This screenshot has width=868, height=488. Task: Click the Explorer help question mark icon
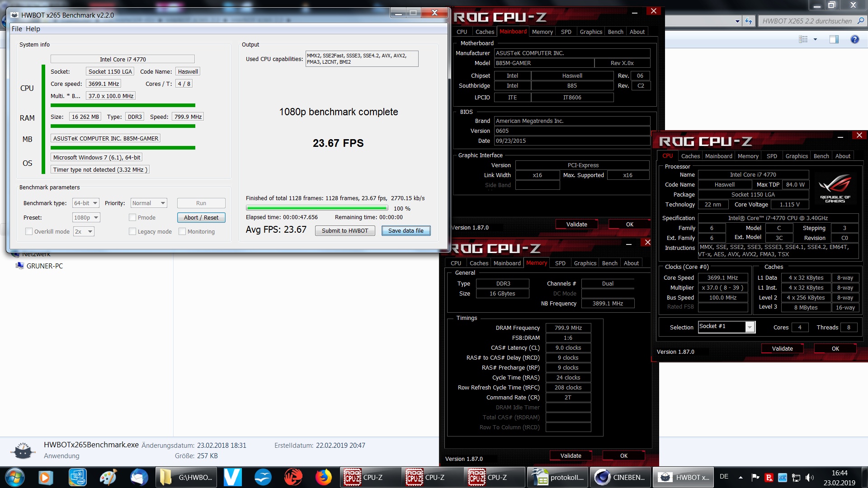coord(854,39)
